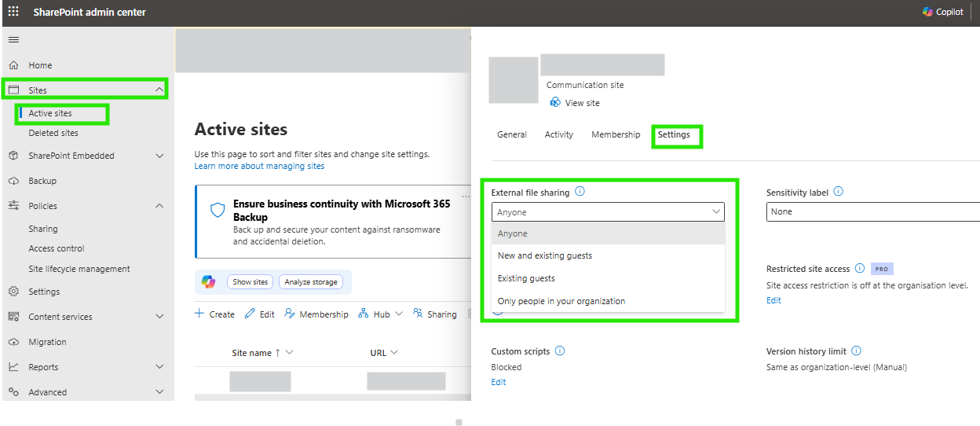Open Site lifecycle management
The width and height of the screenshot is (980, 426).
[79, 269]
